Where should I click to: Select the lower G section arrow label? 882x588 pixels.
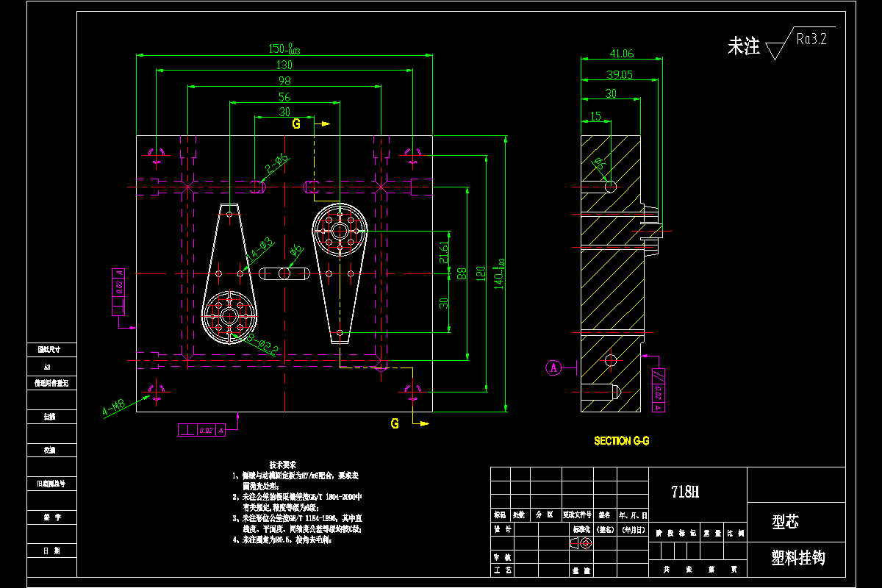pyautogui.click(x=395, y=423)
